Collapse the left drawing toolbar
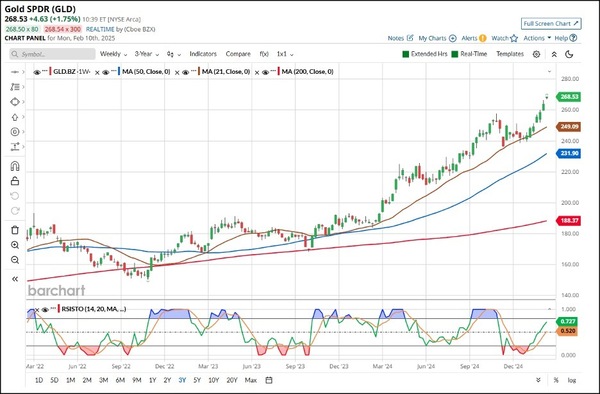 click(15, 279)
